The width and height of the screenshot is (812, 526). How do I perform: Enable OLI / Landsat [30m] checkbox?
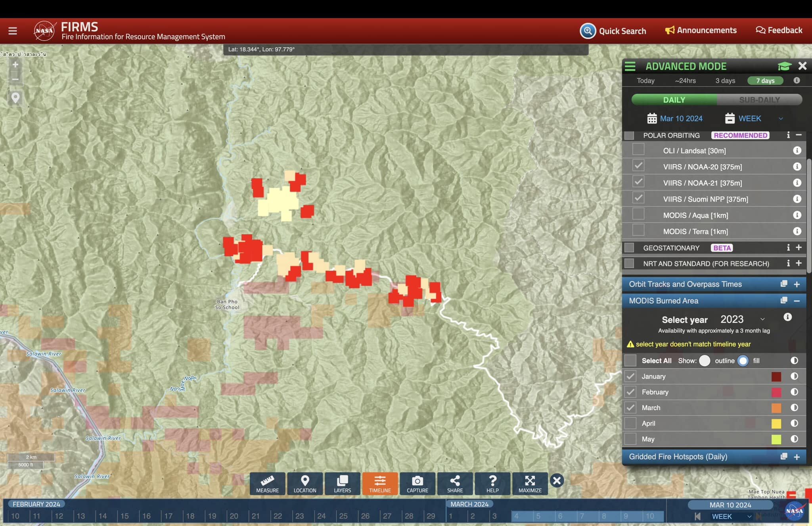pos(638,150)
